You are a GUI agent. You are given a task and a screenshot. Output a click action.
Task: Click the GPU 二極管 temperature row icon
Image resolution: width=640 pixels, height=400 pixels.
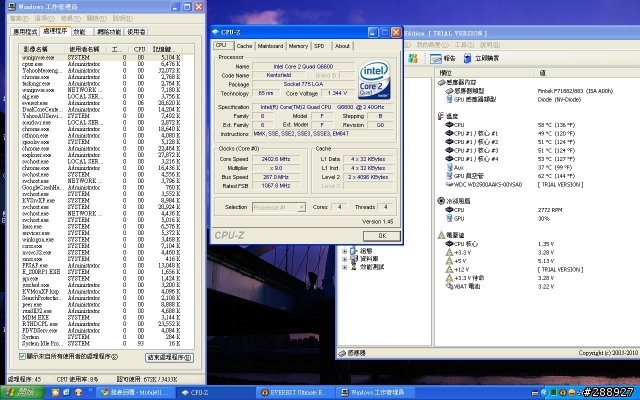[449, 176]
